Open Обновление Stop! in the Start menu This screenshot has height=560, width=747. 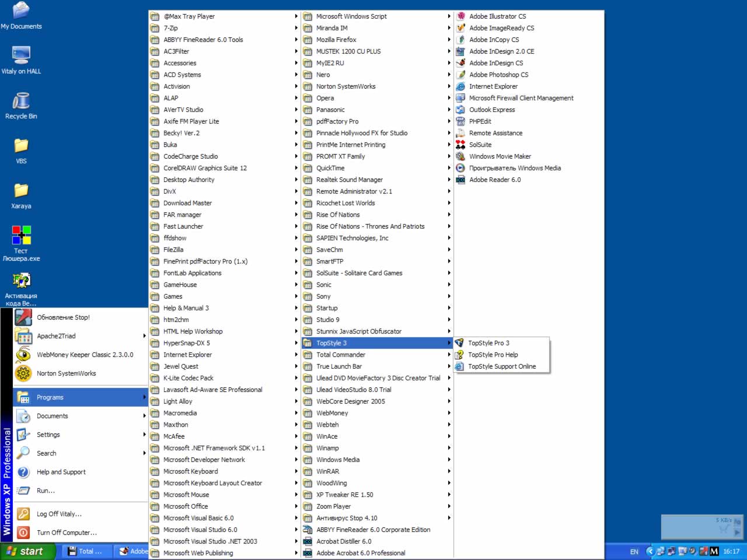point(81,317)
